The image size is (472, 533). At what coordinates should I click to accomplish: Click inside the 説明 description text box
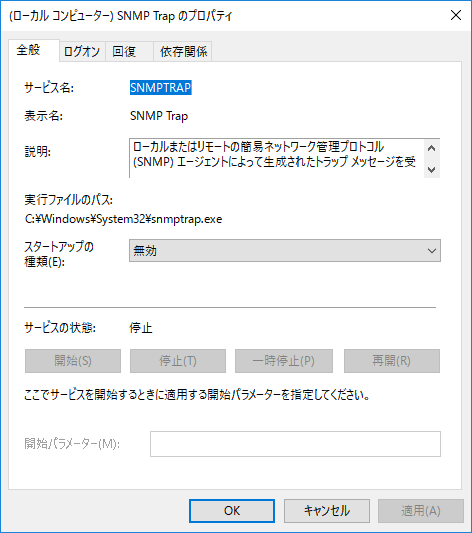276,158
